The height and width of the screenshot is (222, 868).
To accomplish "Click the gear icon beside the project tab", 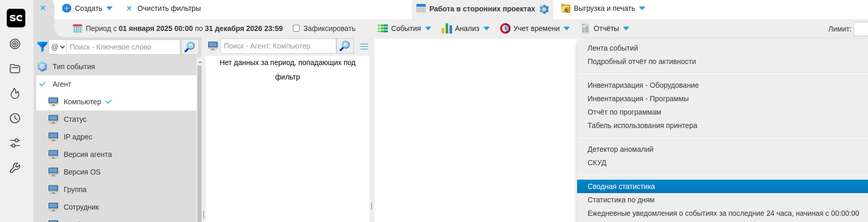I will click(x=544, y=9).
